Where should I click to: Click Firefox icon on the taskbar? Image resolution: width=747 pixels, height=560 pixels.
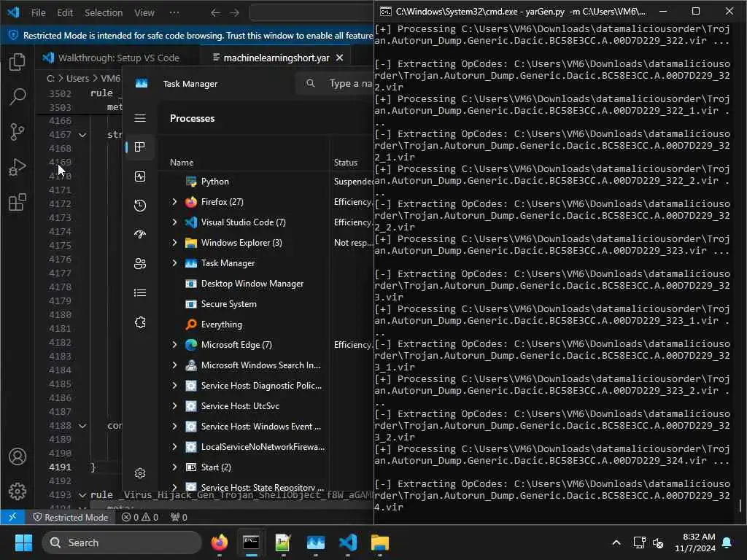point(219,542)
